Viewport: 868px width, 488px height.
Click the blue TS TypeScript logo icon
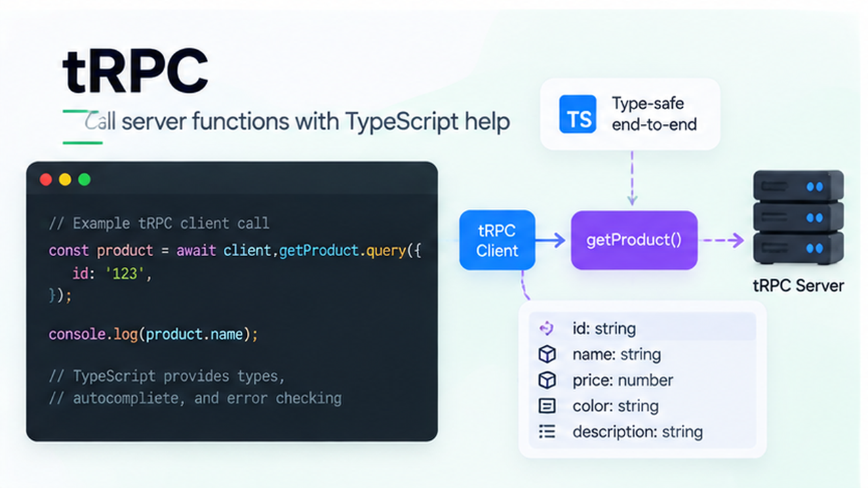pos(578,114)
